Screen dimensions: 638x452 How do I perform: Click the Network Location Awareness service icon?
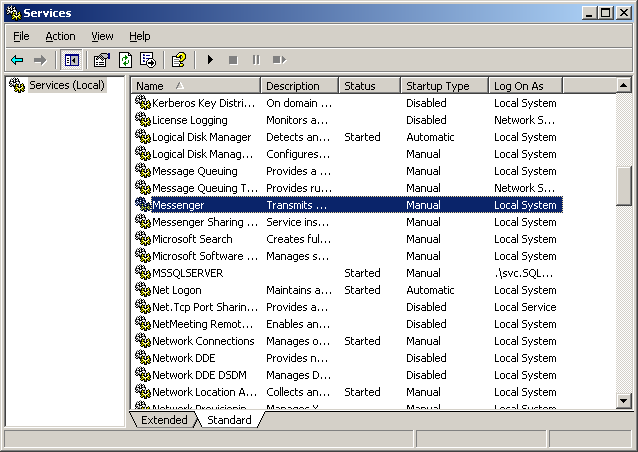[143, 391]
